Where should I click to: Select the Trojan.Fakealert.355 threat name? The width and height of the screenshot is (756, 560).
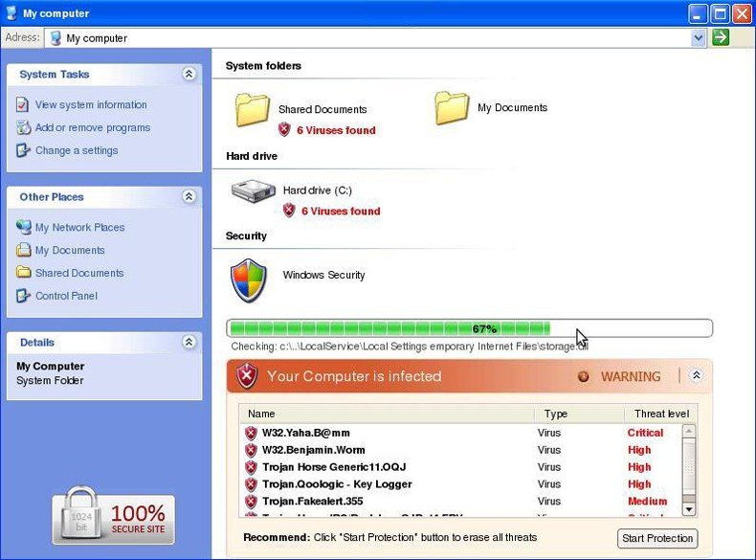312,502
